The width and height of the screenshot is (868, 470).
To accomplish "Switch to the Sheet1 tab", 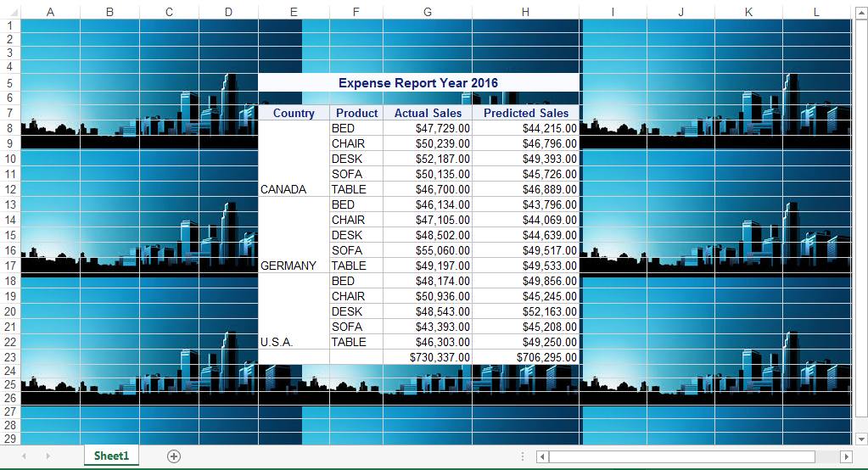I will tap(111, 456).
